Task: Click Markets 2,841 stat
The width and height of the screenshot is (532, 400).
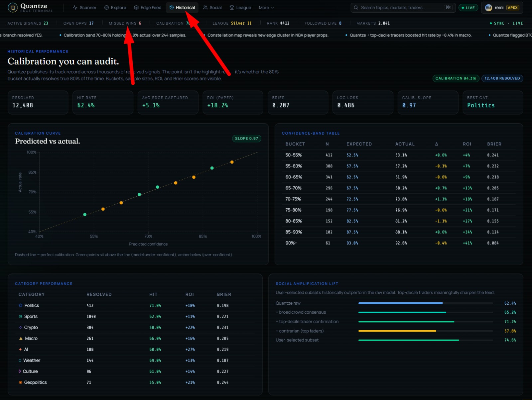Action: coord(373,23)
